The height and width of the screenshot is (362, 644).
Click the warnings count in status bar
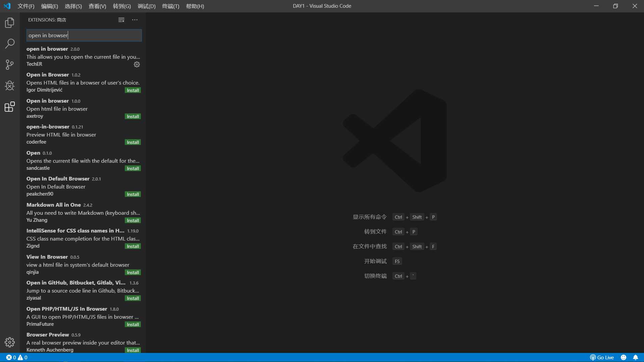tap(23, 358)
